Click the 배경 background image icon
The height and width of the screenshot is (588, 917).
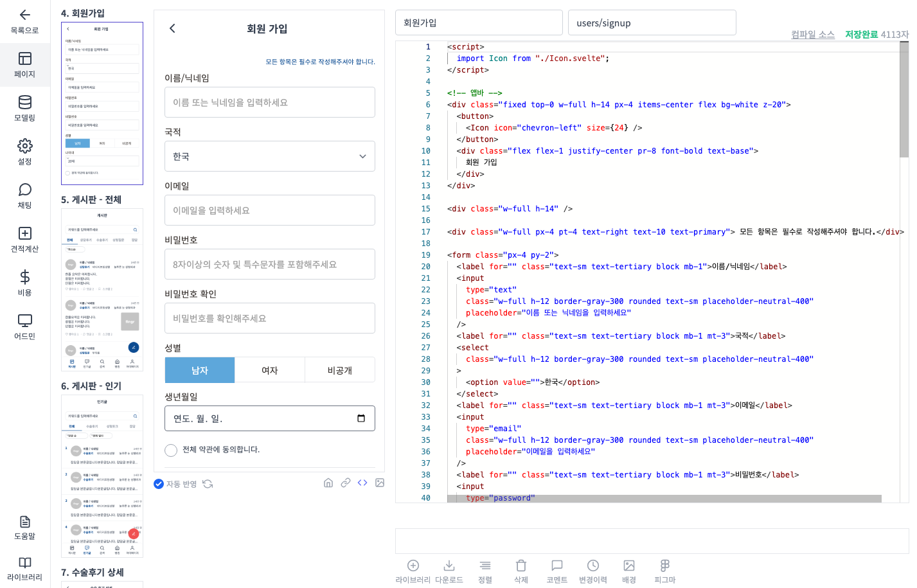(629, 566)
